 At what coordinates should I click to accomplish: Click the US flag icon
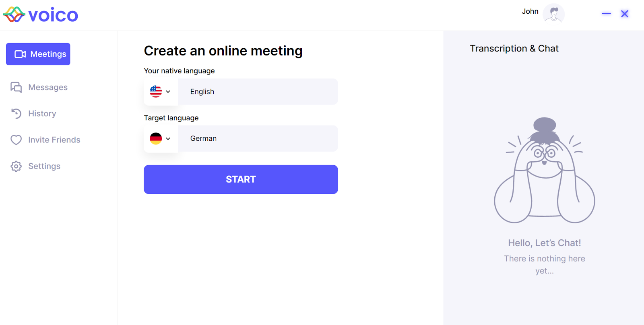[x=156, y=92]
